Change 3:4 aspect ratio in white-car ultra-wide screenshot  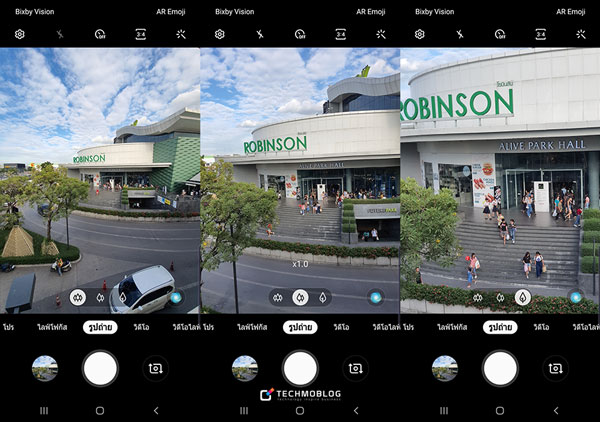[140, 34]
